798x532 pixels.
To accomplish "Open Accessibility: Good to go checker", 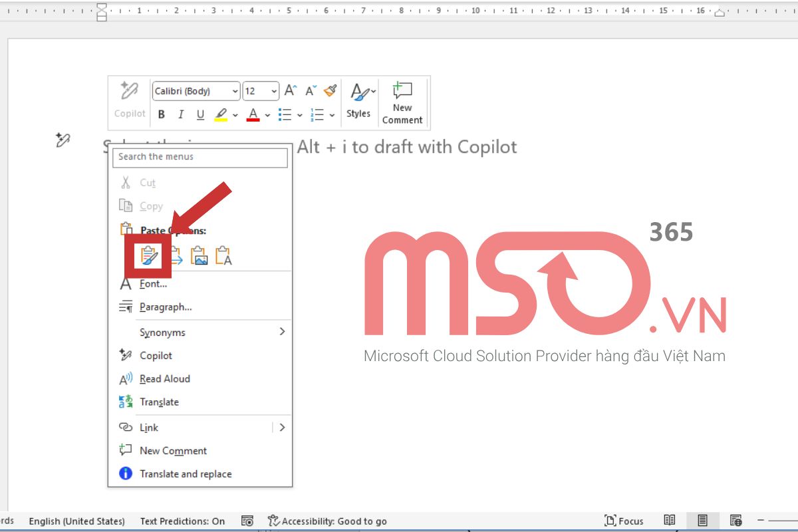I will tap(327, 521).
